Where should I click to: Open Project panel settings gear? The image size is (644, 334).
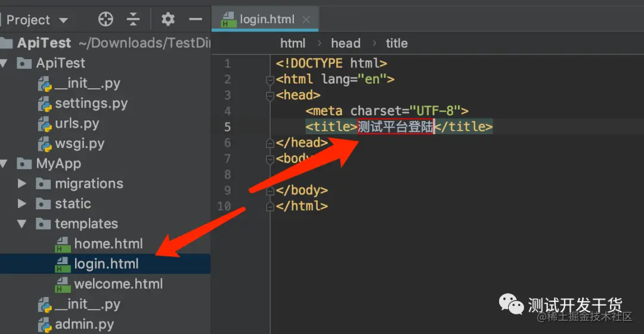pos(168,19)
